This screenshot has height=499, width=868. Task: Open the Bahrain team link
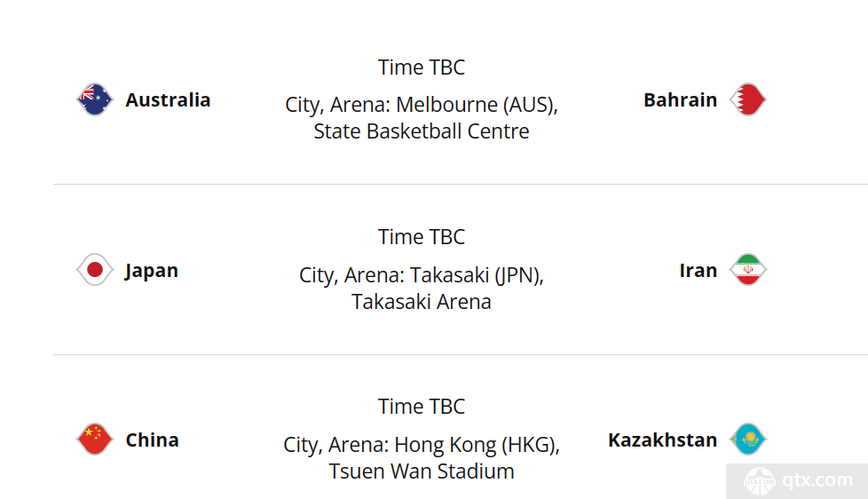(681, 100)
